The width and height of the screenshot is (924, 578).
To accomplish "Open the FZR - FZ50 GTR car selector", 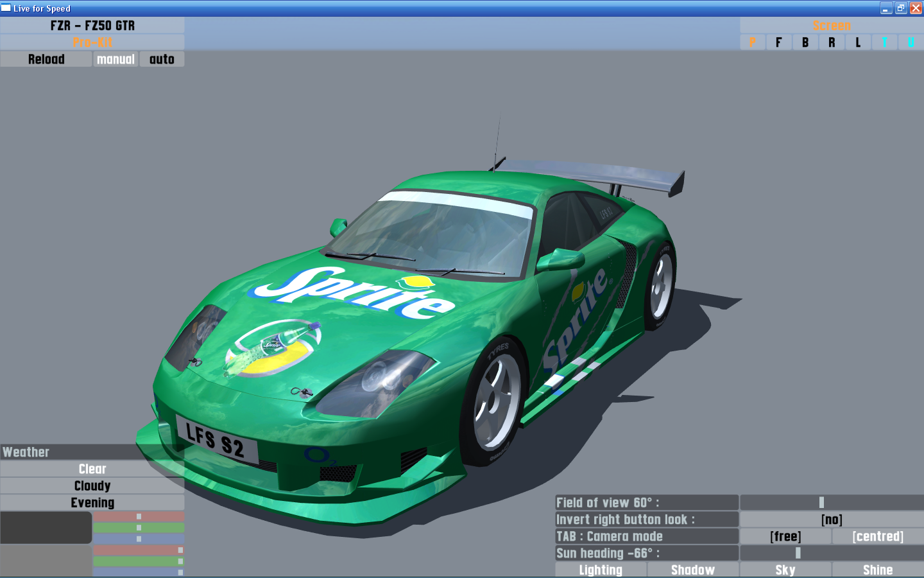I will [92, 26].
